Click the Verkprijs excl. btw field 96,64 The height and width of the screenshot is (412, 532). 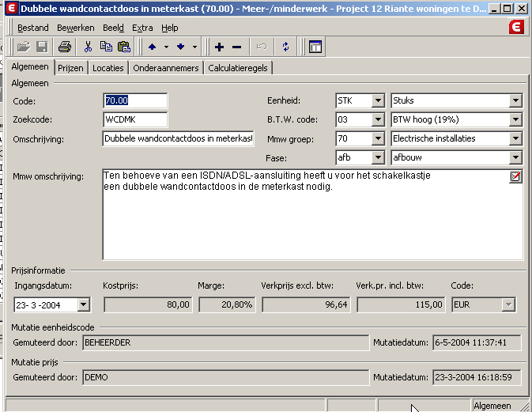306,304
